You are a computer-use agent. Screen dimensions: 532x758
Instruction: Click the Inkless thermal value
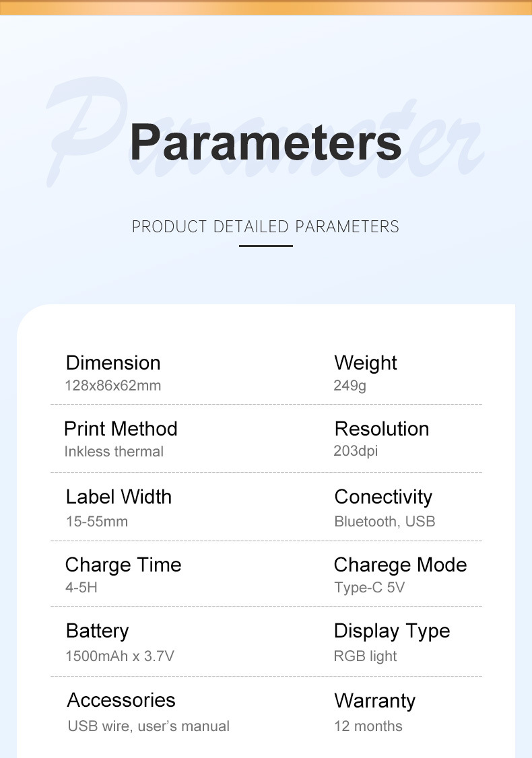pos(114,452)
